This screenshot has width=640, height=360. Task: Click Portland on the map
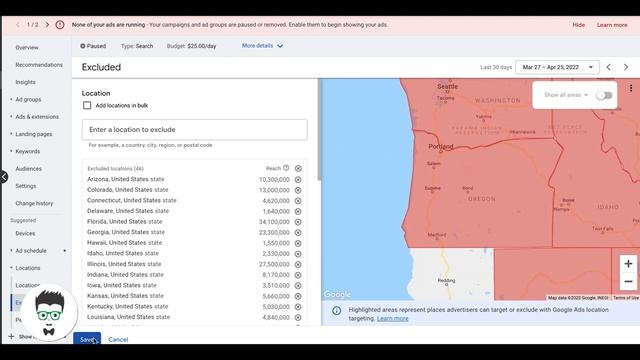tap(441, 147)
